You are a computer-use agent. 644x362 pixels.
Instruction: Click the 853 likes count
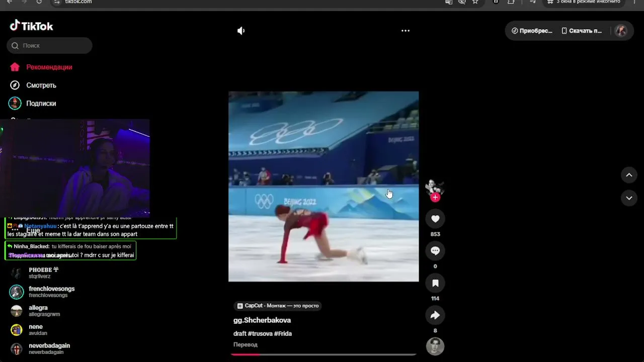click(435, 234)
